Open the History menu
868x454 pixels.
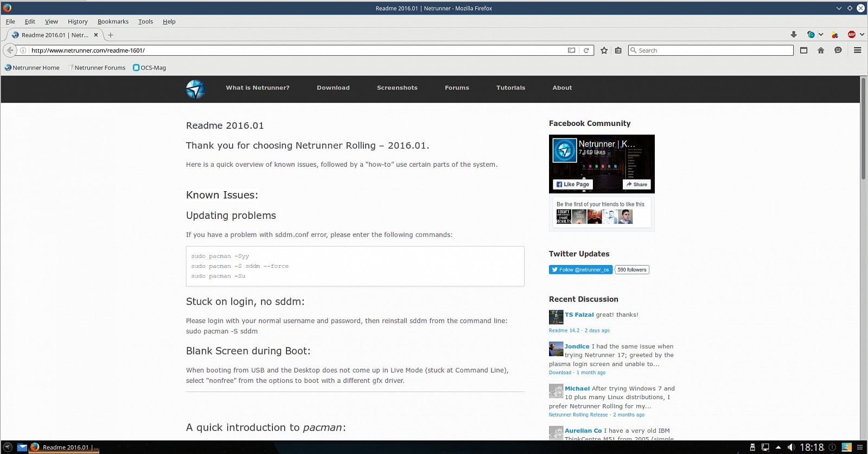(78, 22)
